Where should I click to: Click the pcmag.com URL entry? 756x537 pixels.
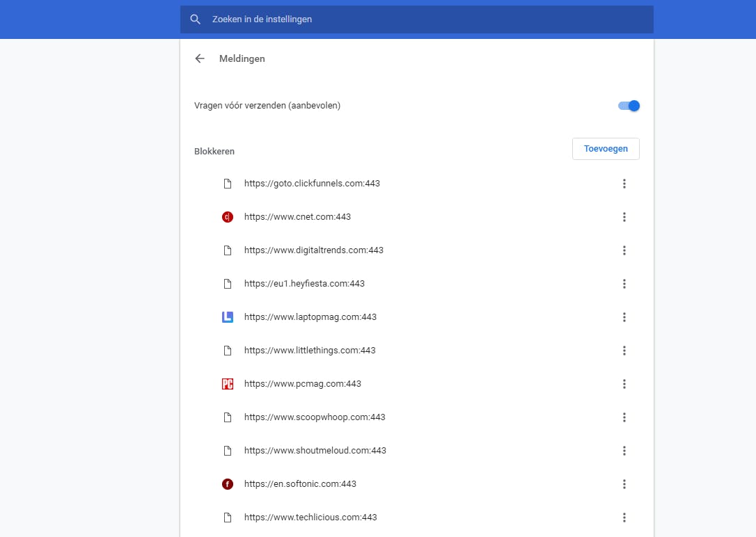point(302,384)
